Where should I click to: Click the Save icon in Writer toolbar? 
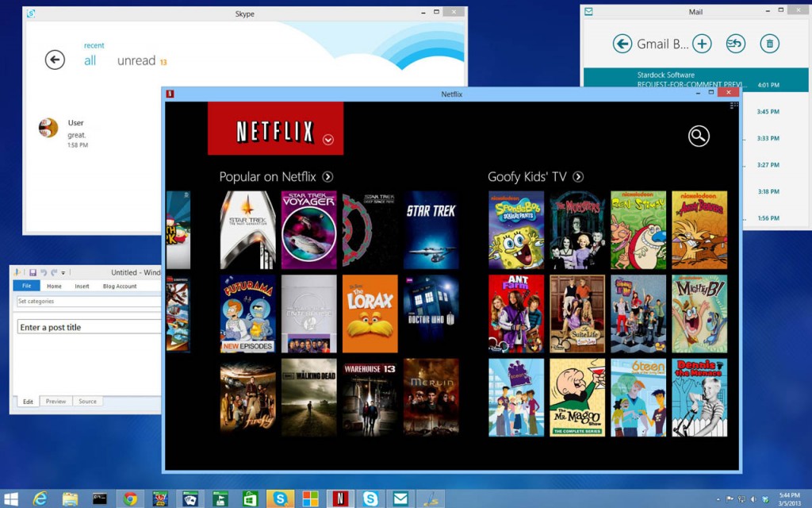tap(33, 272)
